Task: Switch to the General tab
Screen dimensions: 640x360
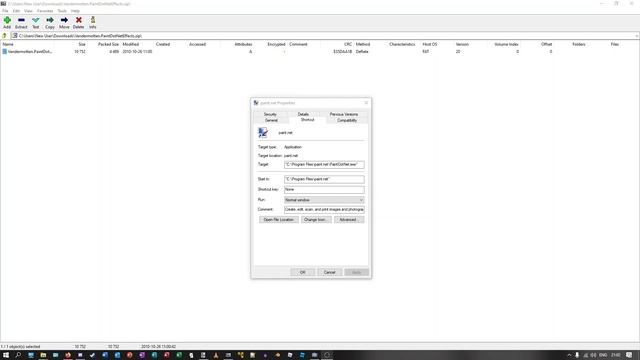Action: coord(271,120)
